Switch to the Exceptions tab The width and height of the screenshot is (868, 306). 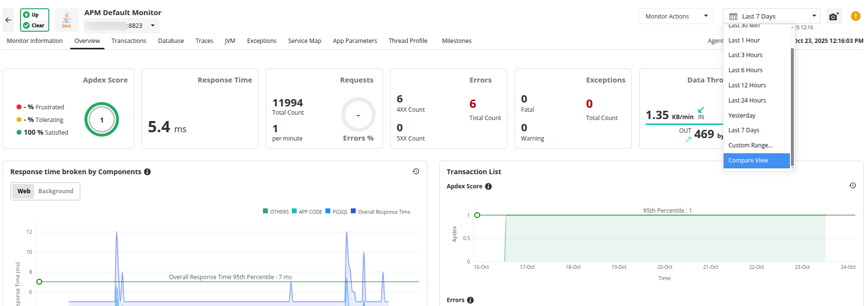click(x=262, y=41)
